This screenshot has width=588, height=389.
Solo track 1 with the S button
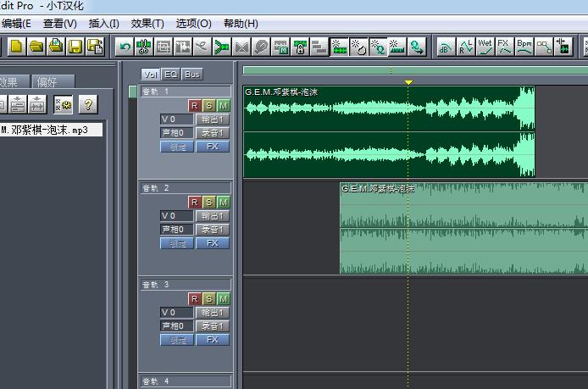[209, 106]
